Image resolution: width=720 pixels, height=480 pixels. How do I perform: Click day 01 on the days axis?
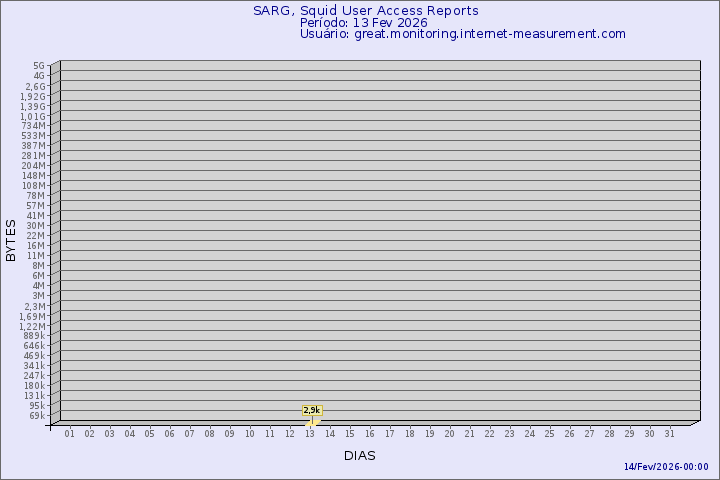pyautogui.click(x=70, y=433)
